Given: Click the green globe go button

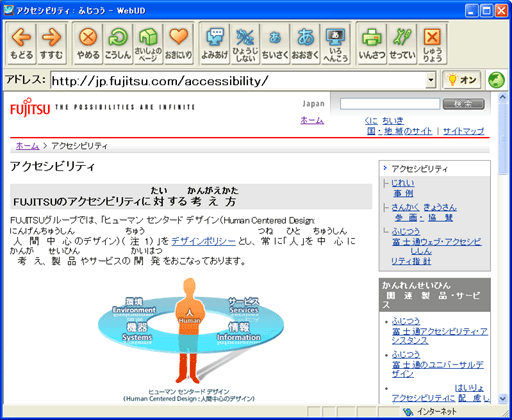Looking at the screenshot, I should (496, 80).
